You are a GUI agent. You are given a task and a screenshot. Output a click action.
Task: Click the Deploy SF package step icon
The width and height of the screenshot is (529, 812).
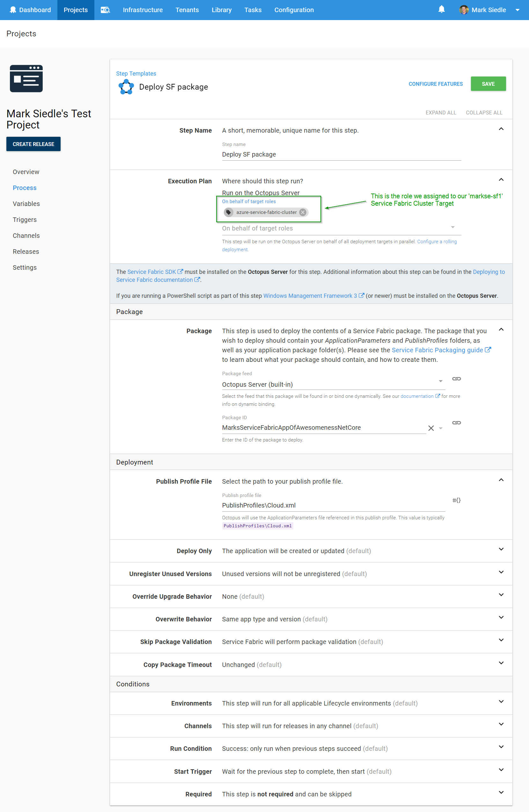[x=126, y=87]
